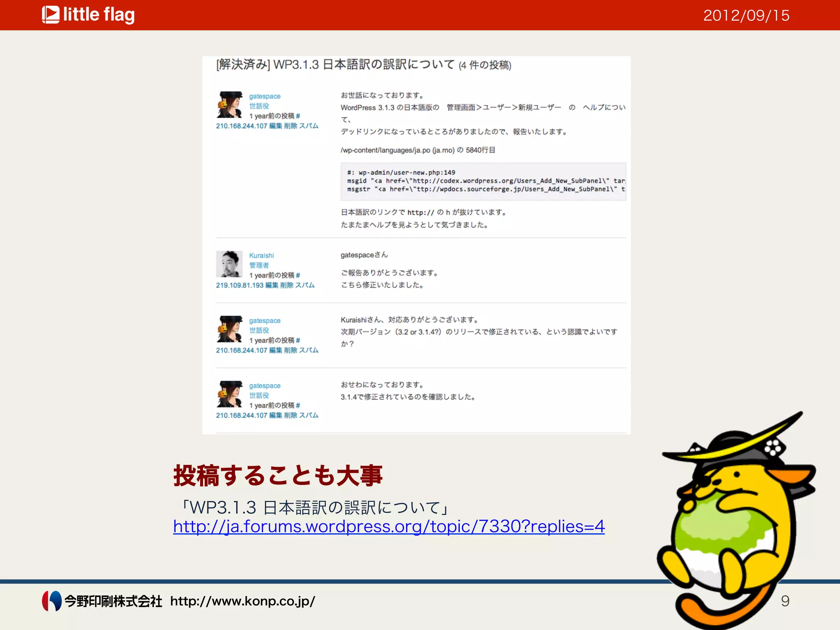840x630 pixels.
Task: Click 世話役 role on the first gatespace post
Action: [x=259, y=106]
